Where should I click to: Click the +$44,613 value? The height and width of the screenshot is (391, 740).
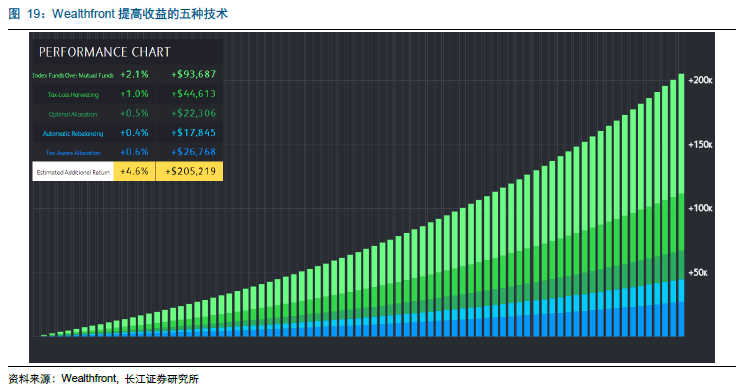(x=193, y=94)
